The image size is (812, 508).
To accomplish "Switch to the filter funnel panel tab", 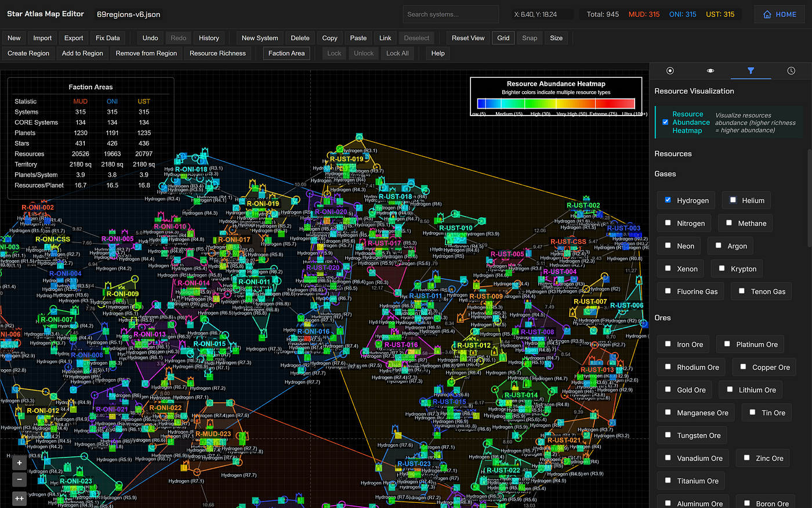I will 751,70.
